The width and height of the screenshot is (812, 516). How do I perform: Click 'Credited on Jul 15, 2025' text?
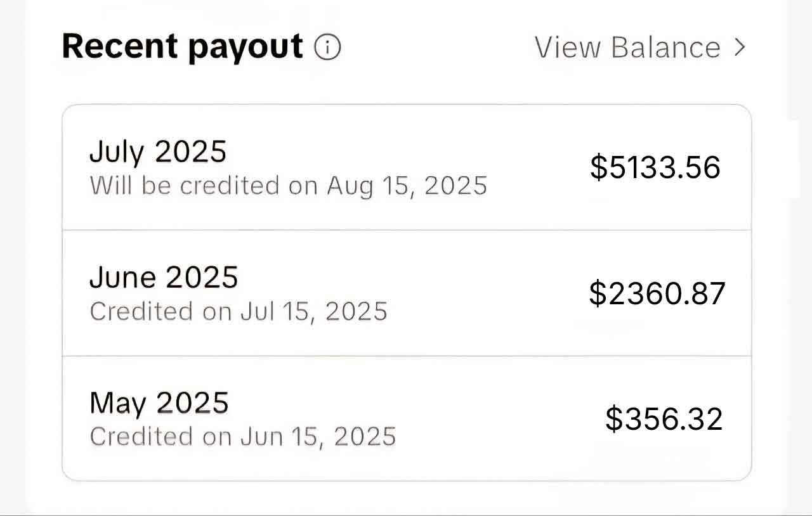point(238,311)
